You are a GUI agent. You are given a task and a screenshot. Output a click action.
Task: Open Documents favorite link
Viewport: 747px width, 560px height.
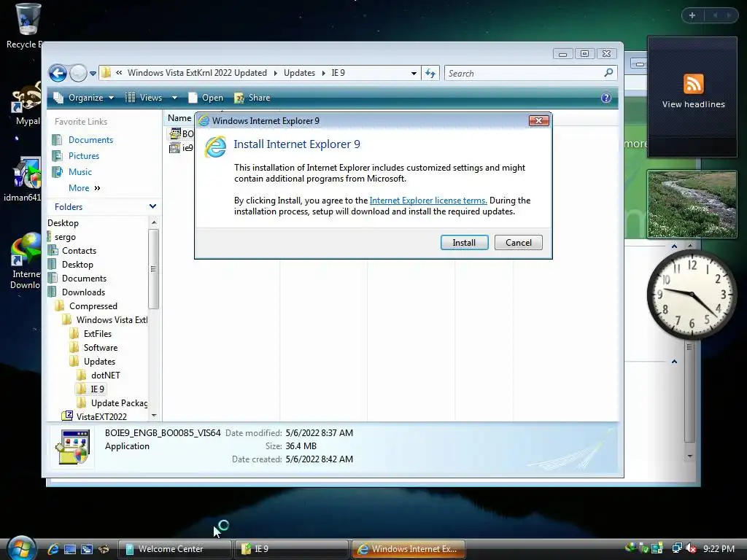pos(90,140)
